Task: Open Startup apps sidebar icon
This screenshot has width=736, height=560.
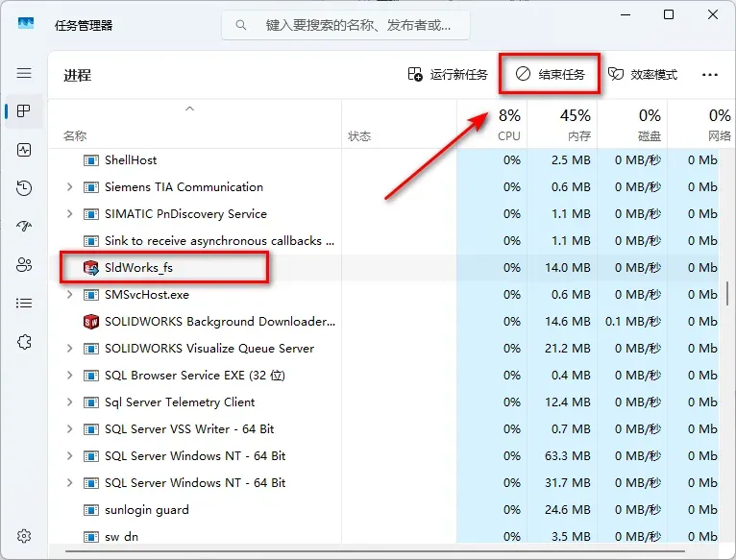Action: click(24, 227)
